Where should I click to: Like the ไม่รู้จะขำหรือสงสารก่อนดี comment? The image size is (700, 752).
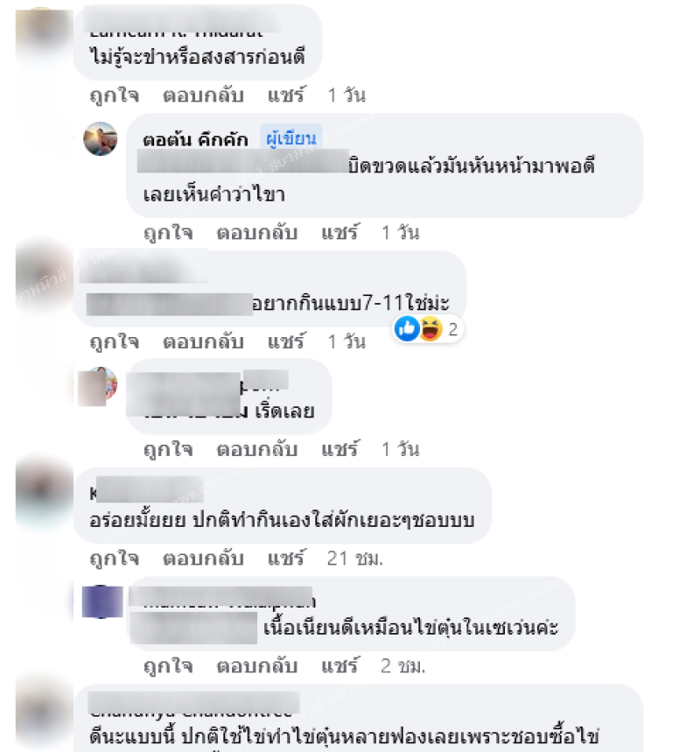pyautogui.click(x=115, y=95)
